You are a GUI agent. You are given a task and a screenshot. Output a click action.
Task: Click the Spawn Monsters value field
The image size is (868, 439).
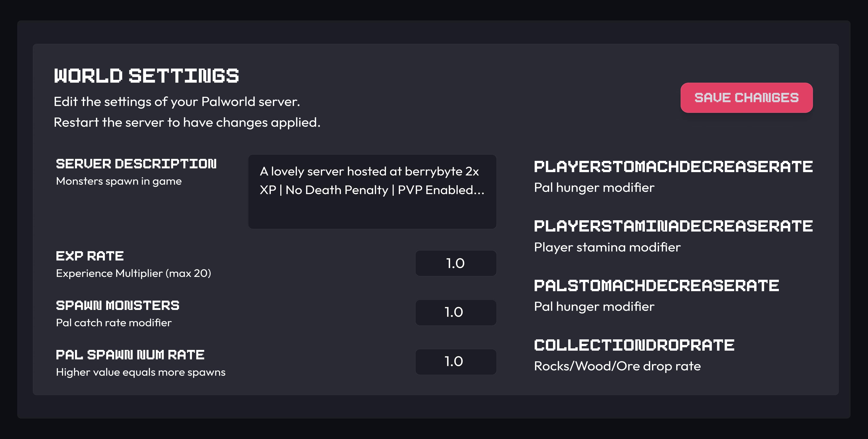(456, 312)
